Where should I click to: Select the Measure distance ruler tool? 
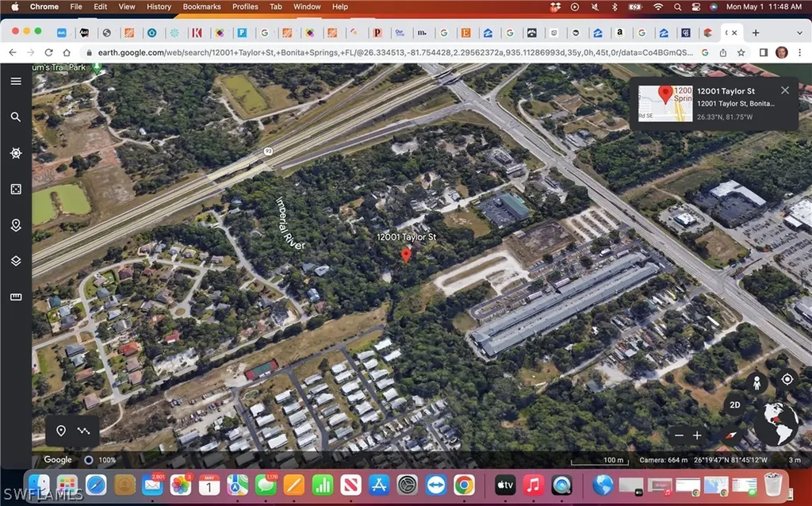[16, 297]
